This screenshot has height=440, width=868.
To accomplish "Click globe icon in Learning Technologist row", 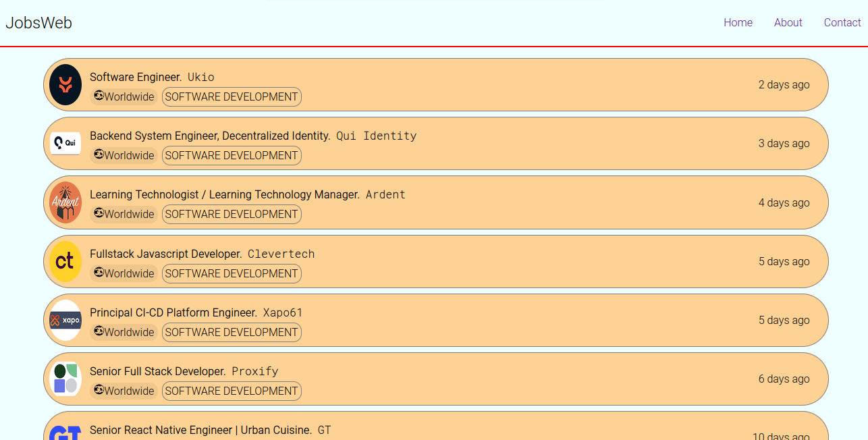I will point(99,213).
